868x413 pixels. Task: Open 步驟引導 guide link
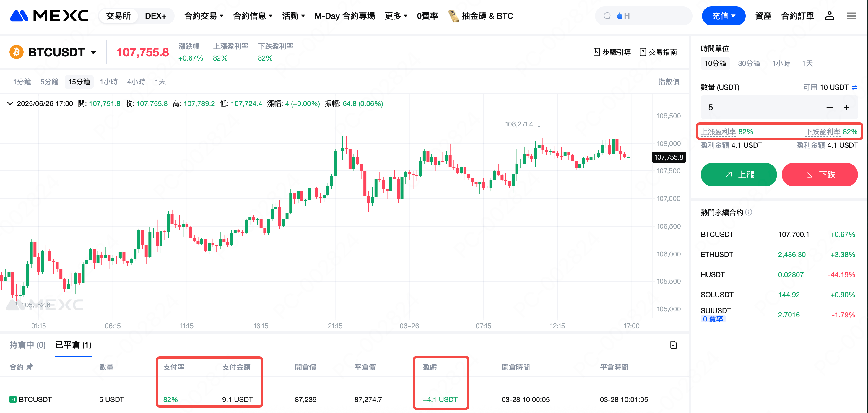pos(612,52)
